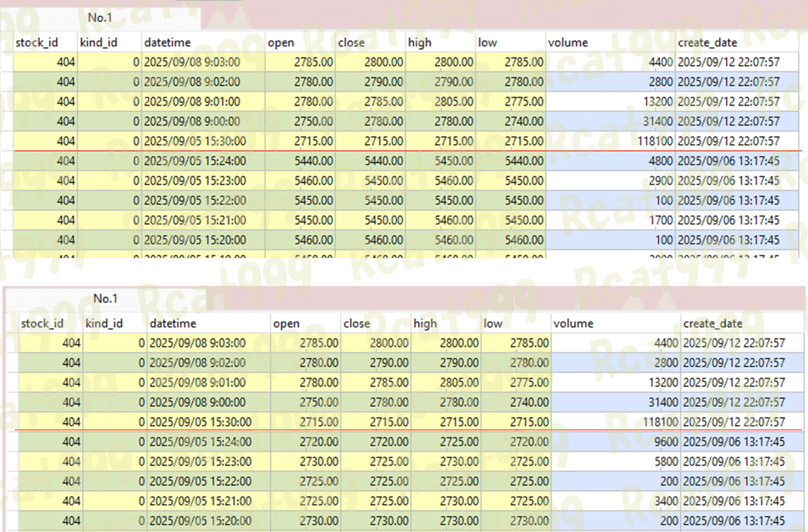Image resolution: width=808 pixels, height=532 pixels.
Task: Select kind_id 0 in lower 15:21:00 row
Action: [114, 501]
